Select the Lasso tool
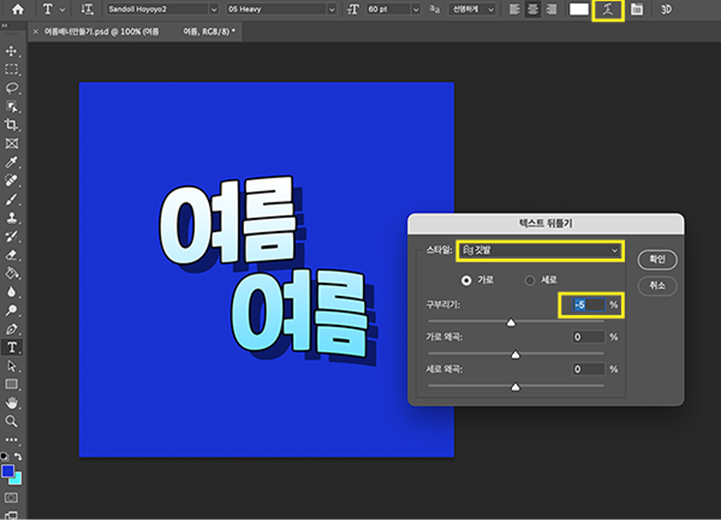Screen dimensions: 721x522 pos(12,88)
